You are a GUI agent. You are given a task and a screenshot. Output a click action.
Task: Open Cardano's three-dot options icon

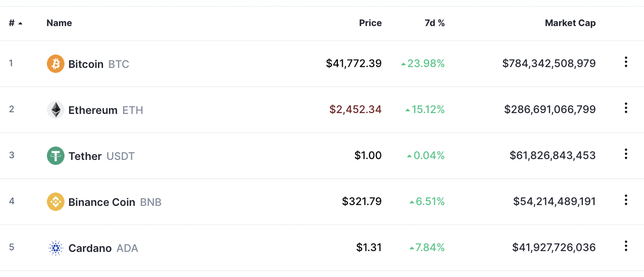tap(626, 247)
